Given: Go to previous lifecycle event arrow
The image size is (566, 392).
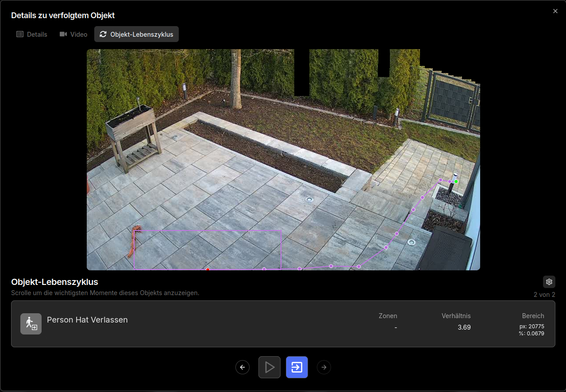Looking at the screenshot, I should coord(243,367).
